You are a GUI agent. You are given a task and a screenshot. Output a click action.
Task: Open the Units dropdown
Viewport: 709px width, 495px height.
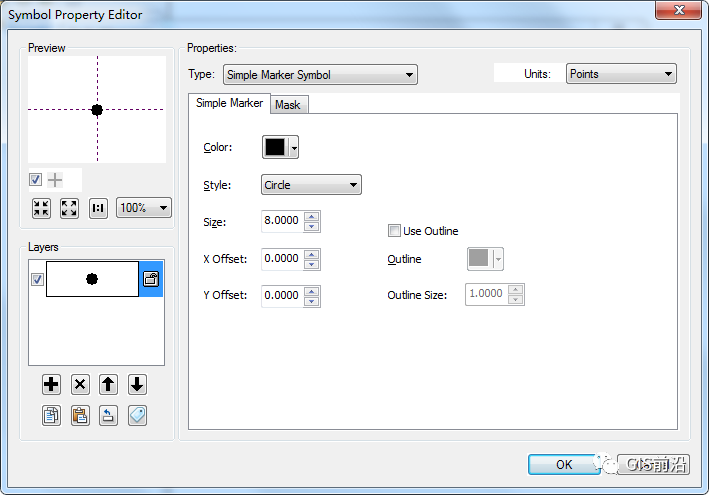click(x=621, y=74)
